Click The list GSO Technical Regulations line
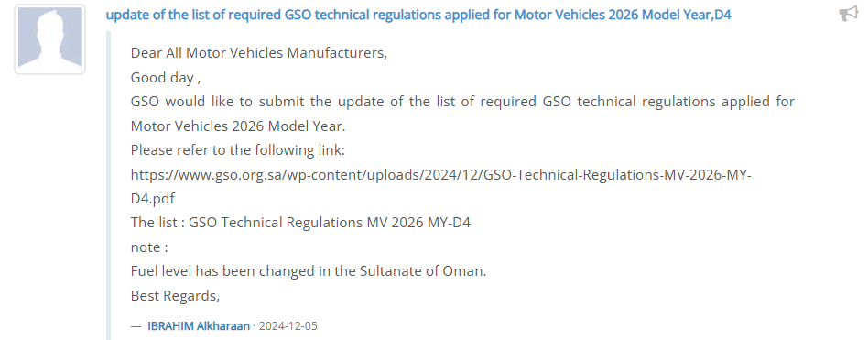Viewport: 868px width, 340px height. [x=300, y=223]
